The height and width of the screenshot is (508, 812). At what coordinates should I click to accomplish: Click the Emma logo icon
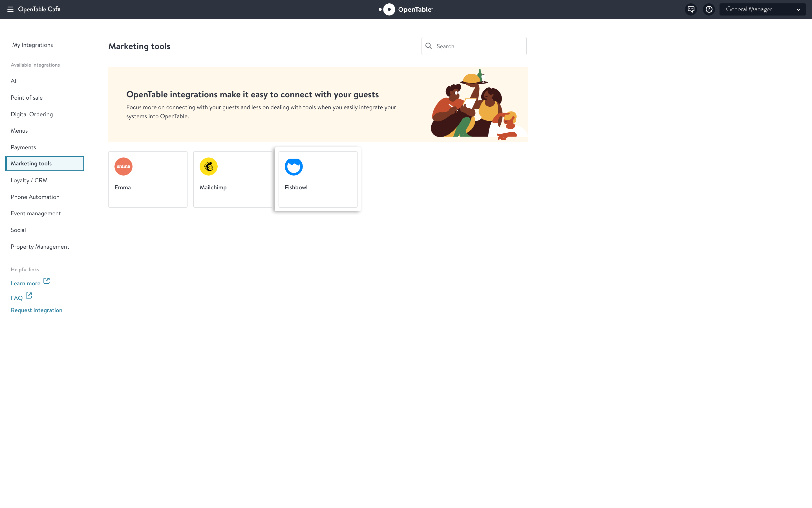(123, 167)
